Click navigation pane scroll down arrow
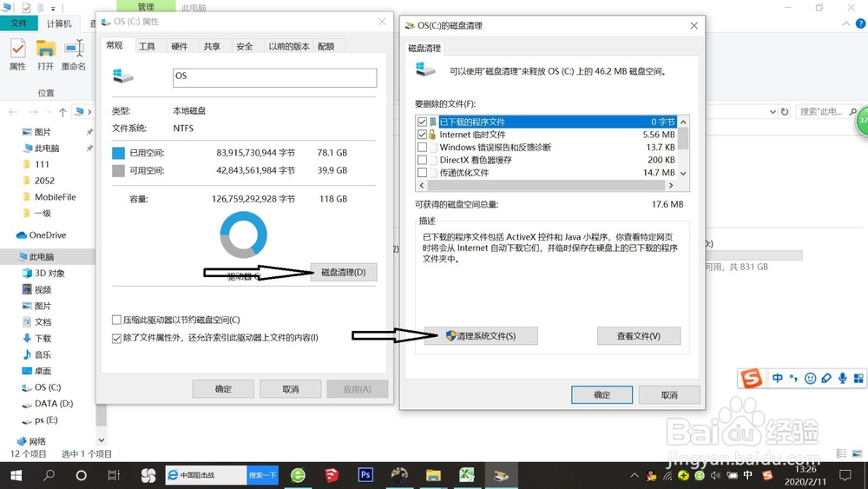Image resolution: width=868 pixels, height=489 pixels. click(x=102, y=440)
